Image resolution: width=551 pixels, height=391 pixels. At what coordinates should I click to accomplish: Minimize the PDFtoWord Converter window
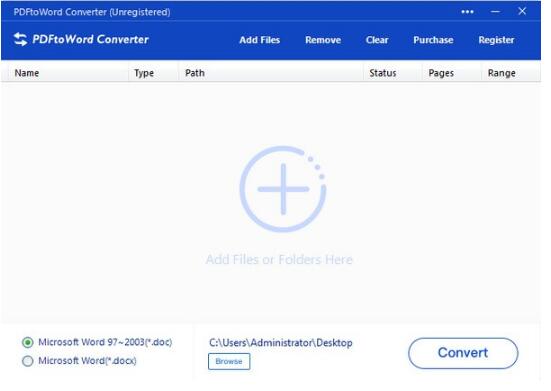point(495,12)
